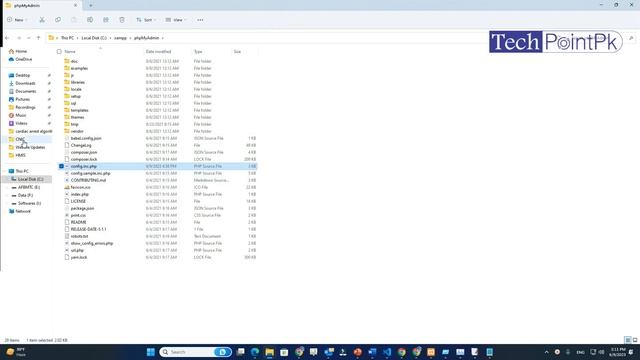Toggle the select-all checkbox in Name header

point(59,52)
